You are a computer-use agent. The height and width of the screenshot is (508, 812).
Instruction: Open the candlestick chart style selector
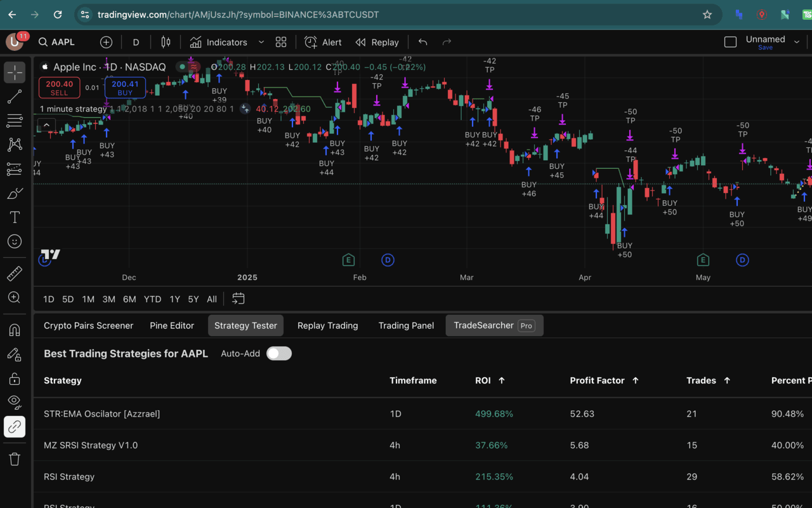(x=166, y=42)
